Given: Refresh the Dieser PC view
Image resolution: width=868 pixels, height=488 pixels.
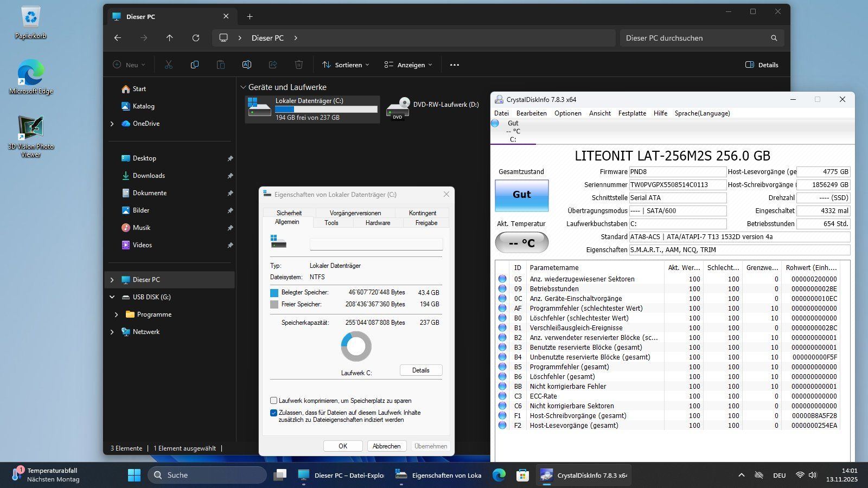Looking at the screenshot, I should click(x=196, y=38).
